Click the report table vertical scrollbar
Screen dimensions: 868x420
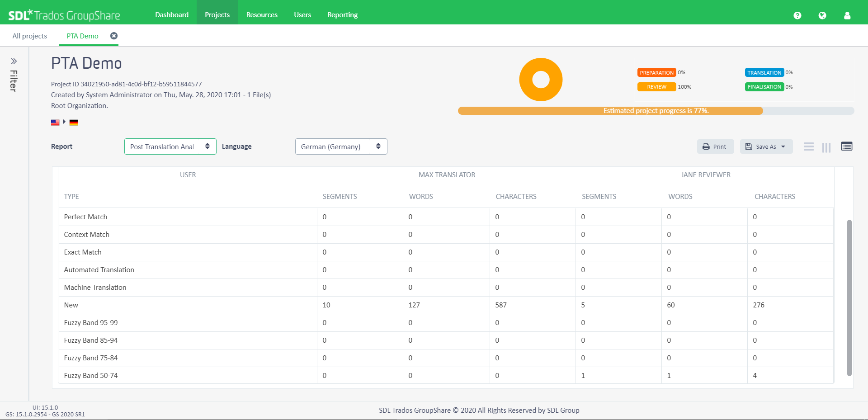click(x=849, y=297)
